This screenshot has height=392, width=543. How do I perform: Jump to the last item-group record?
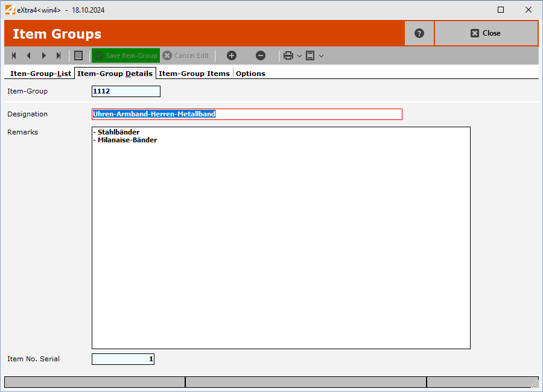(x=59, y=55)
